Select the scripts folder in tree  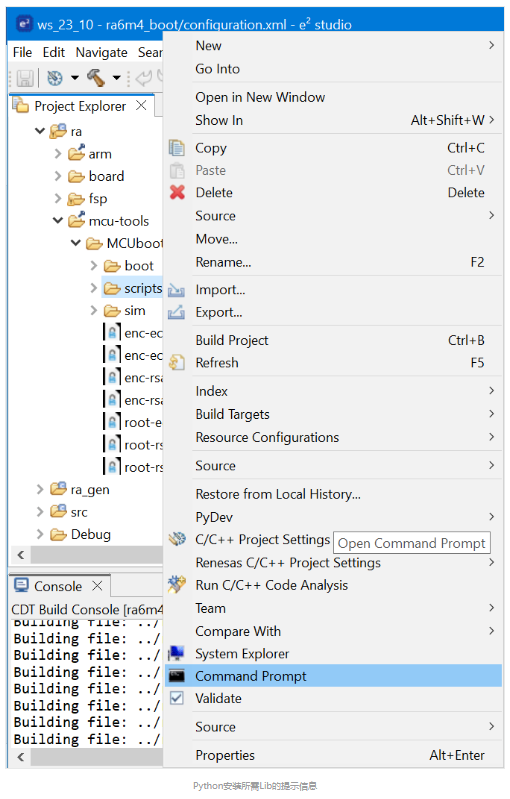click(x=132, y=288)
